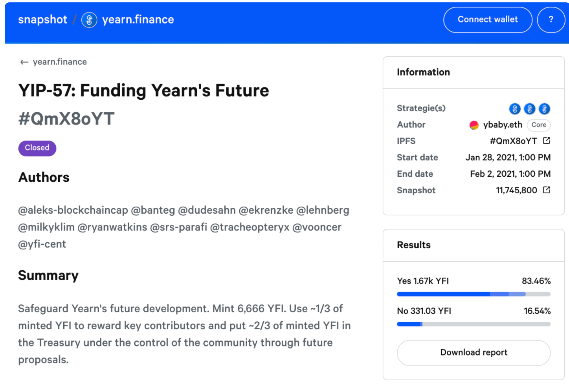This screenshot has height=392, width=569.
Task: Open the help question mark button
Action: click(x=551, y=20)
